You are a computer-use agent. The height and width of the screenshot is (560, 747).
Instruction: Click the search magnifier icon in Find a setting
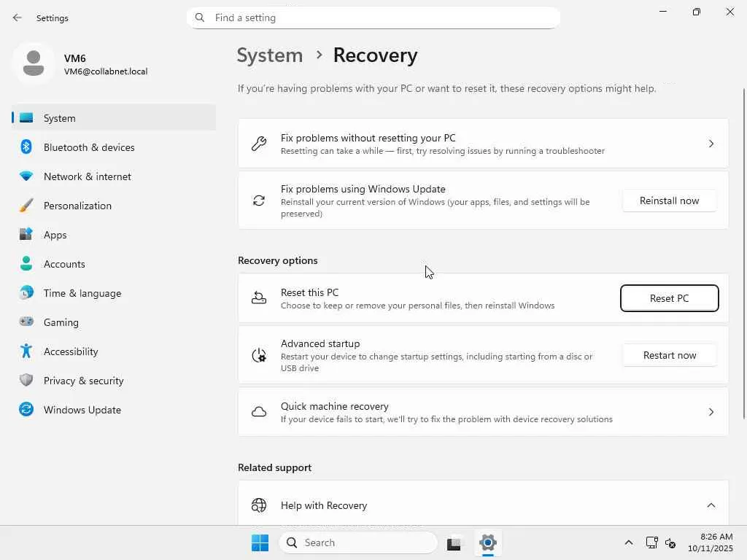(x=200, y=17)
